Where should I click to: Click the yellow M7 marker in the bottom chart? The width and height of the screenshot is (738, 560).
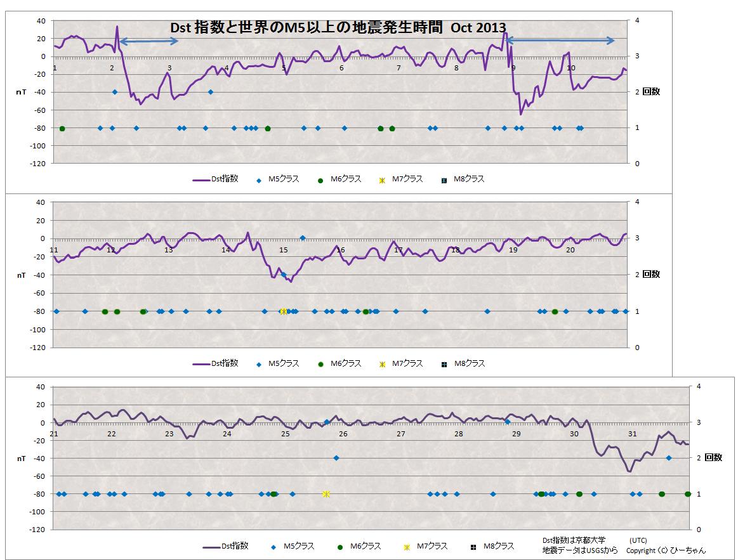[326, 494]
